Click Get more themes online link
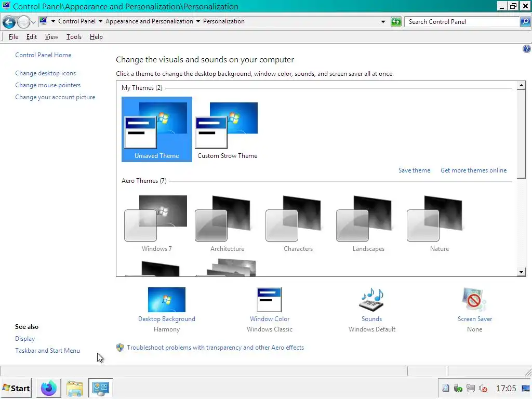This screenshot has height=399, width=532. coord(474,170)
